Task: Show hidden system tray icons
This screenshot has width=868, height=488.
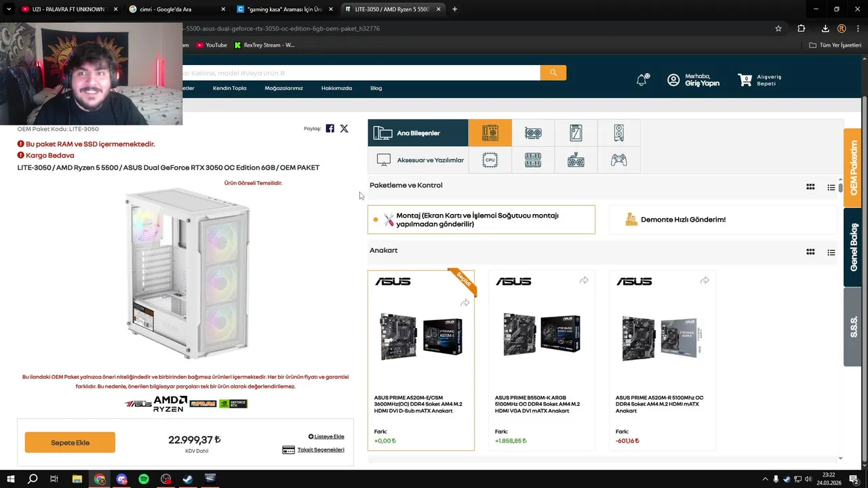Action: (766, 479)
